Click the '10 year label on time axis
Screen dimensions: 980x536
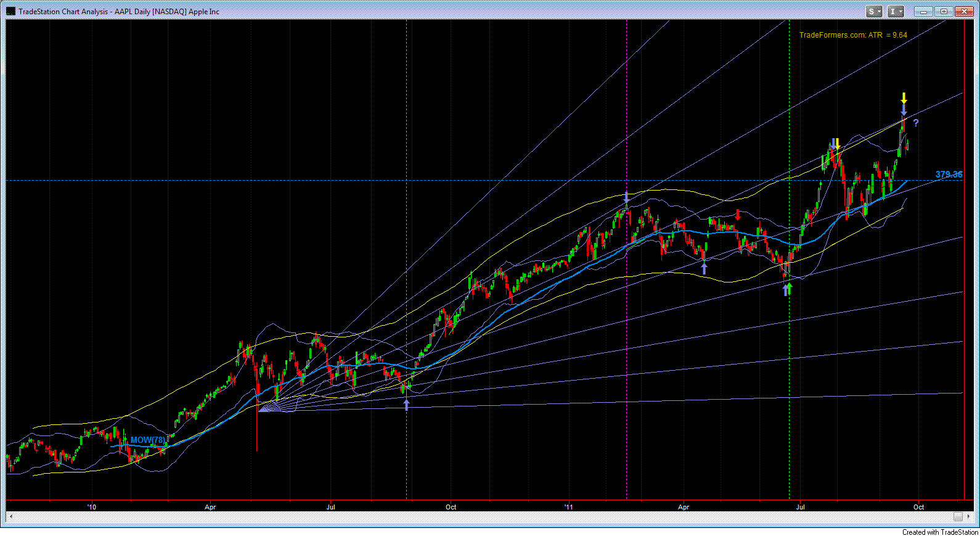(x=91, y=507)
